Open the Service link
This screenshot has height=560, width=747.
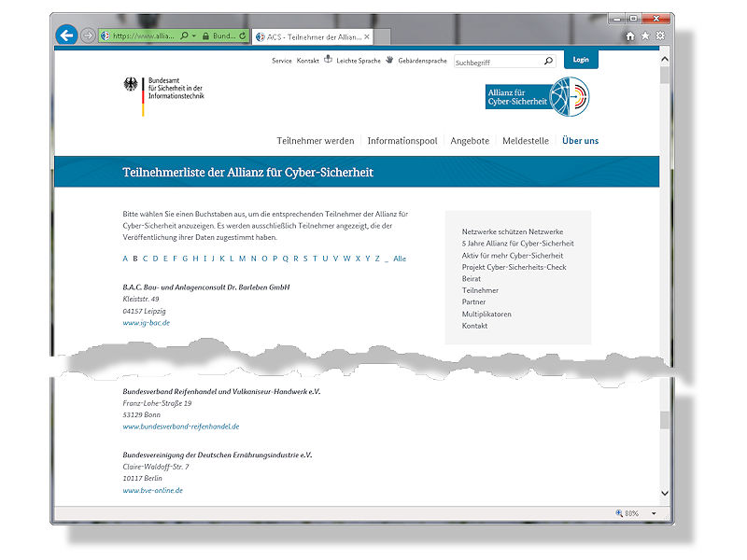(x=282, y=61)
